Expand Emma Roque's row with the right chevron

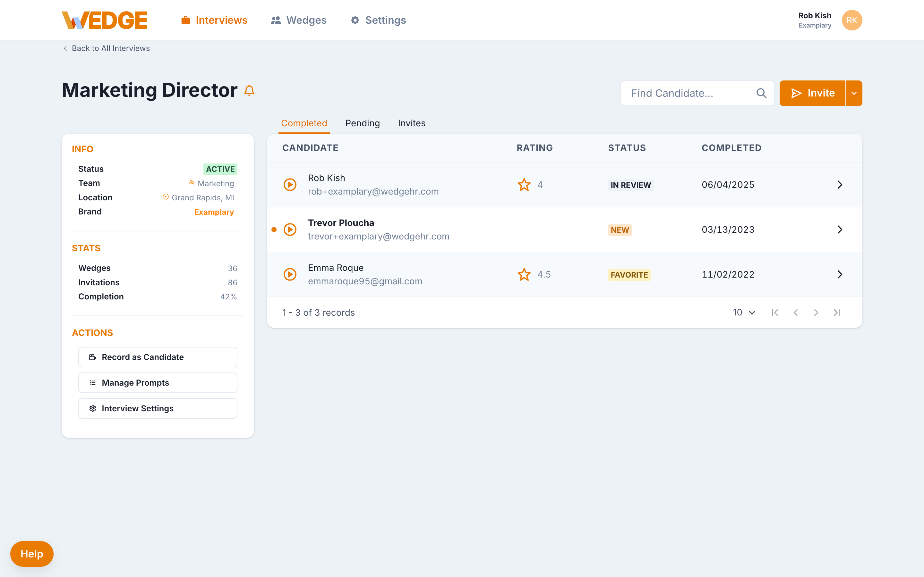[x=840, y=274]
